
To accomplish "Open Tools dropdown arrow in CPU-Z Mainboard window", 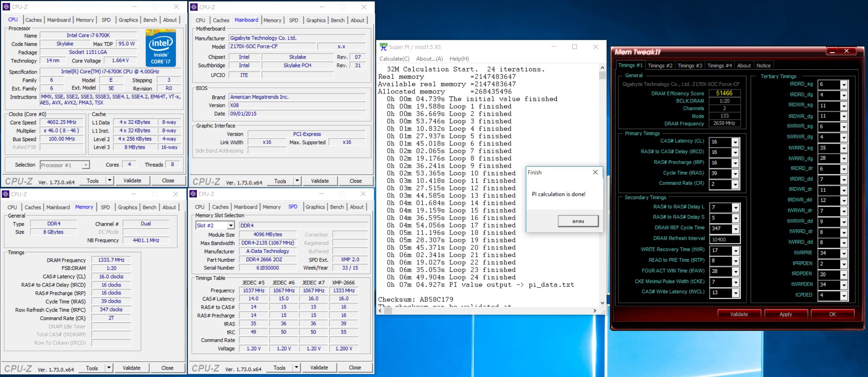I will coord(297,181).
